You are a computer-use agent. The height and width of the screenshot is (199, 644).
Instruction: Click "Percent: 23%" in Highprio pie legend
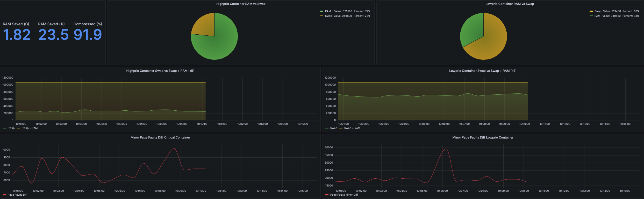pyautogui.click(x=362, y=16)
